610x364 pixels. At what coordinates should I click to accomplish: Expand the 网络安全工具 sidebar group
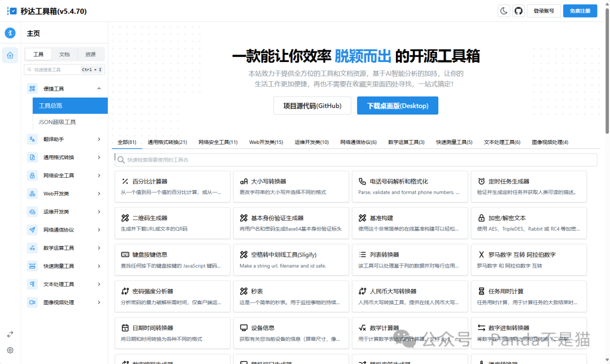click(x=64, y=176)
